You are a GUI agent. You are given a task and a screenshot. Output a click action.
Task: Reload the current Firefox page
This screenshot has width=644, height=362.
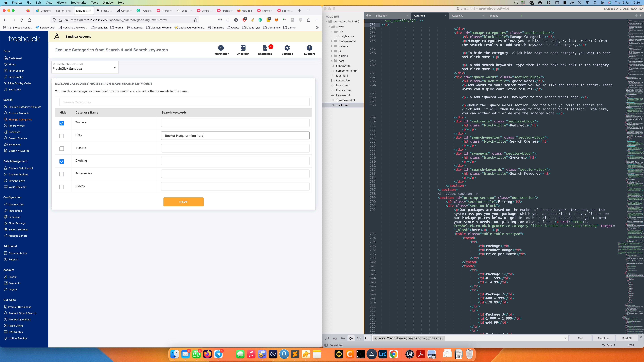pyautogui.click(x=21, y=20)
